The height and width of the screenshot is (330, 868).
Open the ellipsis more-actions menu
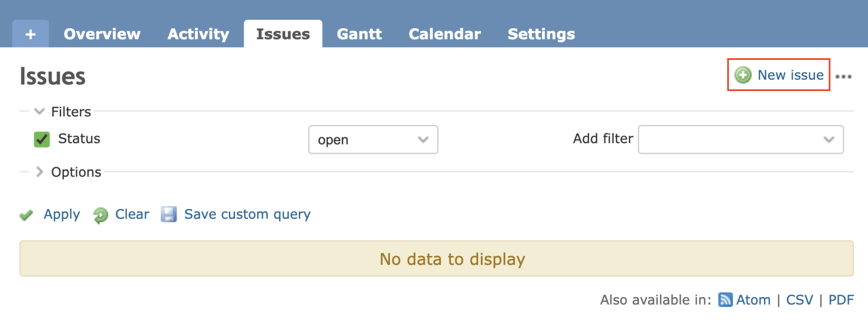click(844, 76)
